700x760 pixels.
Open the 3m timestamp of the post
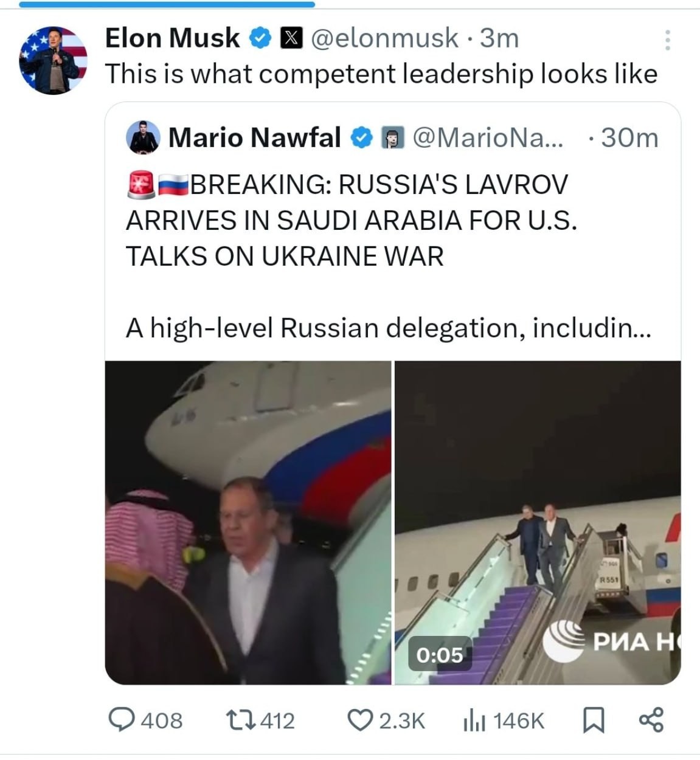[x=499, y=38]
